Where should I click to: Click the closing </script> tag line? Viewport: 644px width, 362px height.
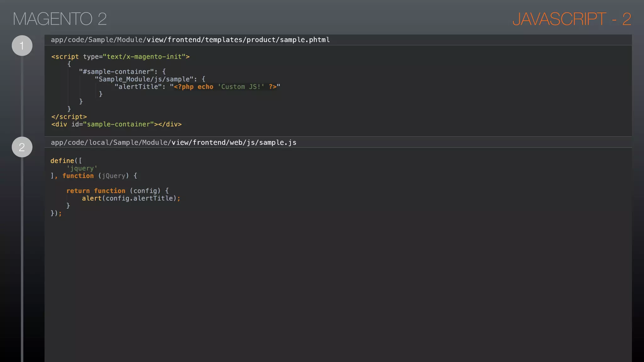point(69,117)
